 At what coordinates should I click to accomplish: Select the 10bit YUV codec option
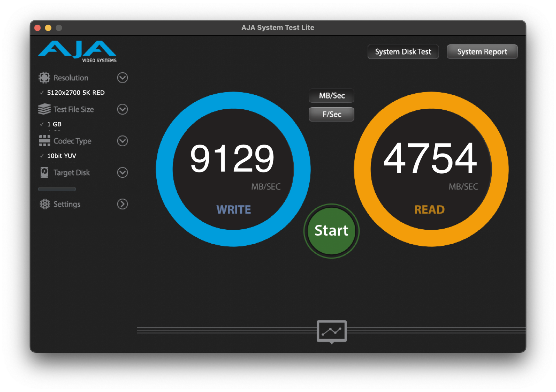point(62,156)
